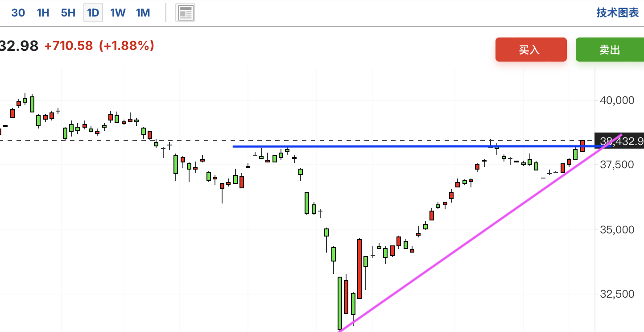Open 技术图表 technical chart link
644x332 pixels.
point(618,12)
